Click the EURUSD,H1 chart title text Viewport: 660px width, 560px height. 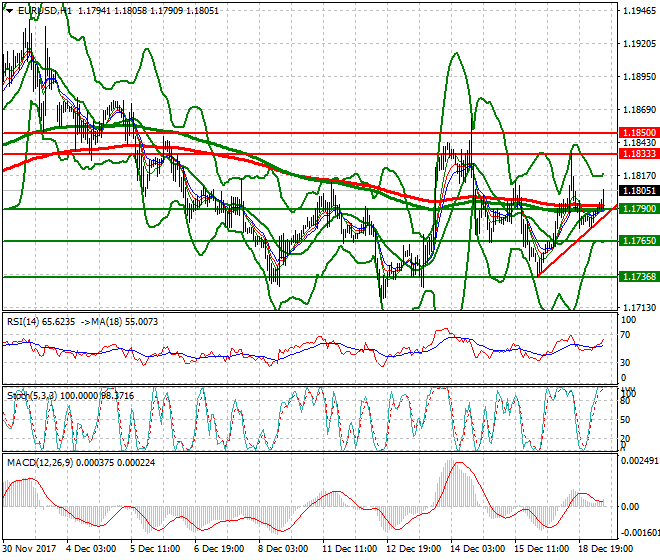click(45, 11)
